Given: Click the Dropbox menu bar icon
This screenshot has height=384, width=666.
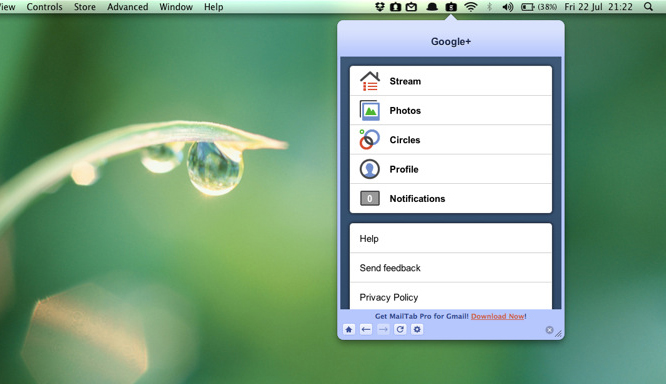Looking at the screenshot, I should click(x=380, y=7).
